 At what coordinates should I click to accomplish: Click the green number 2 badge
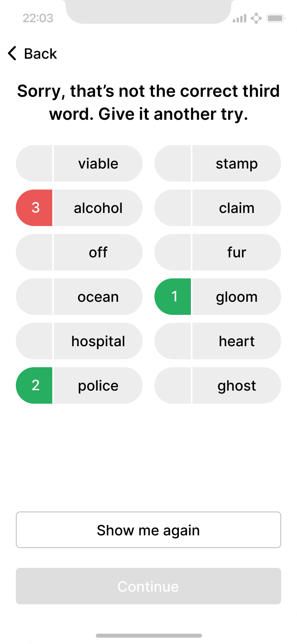[x=35, y=385]
